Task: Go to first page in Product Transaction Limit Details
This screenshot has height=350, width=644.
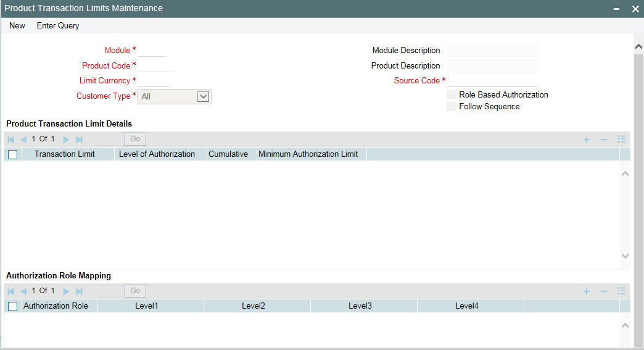Action: 10,140
